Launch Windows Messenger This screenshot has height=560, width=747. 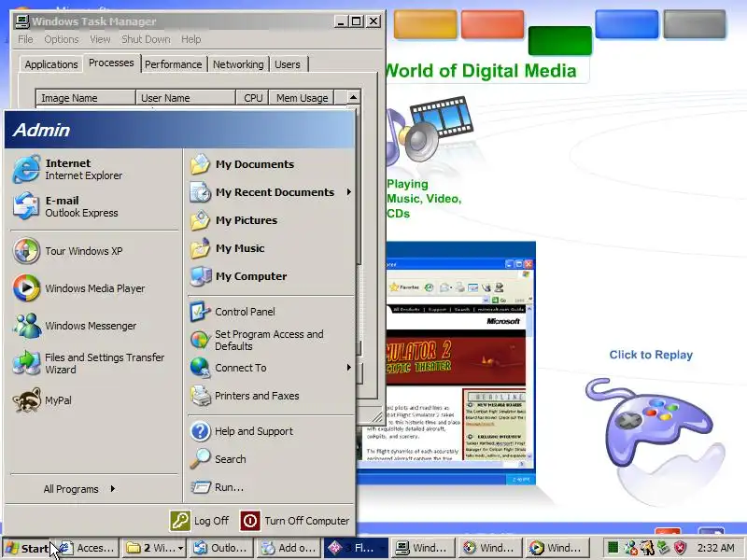[x=94, y=326]
